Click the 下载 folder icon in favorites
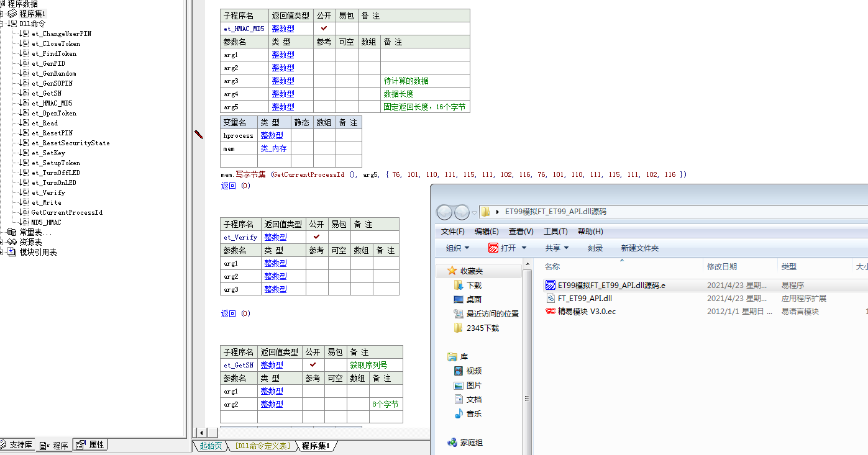Viewport: 868px width, 455px height. pyautogui.click(x=459, y=286)
